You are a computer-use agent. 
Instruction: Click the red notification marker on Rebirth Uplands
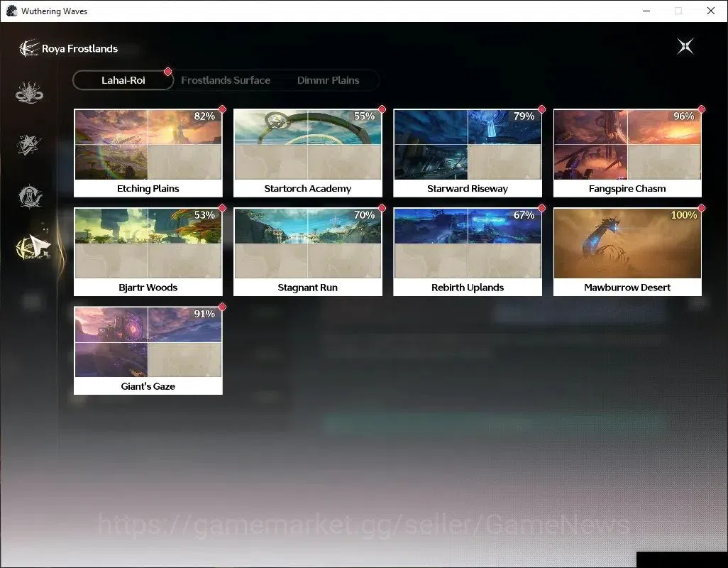(542, 208)
